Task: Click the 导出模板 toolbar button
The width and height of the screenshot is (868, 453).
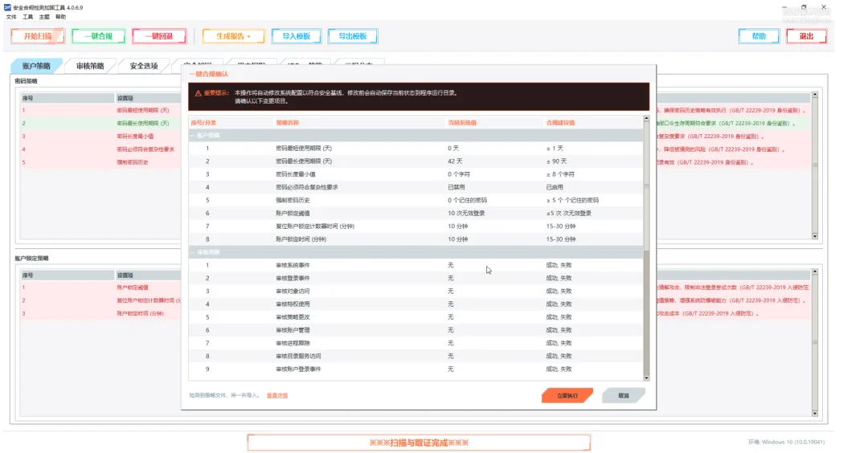Action: coord(353,36)
